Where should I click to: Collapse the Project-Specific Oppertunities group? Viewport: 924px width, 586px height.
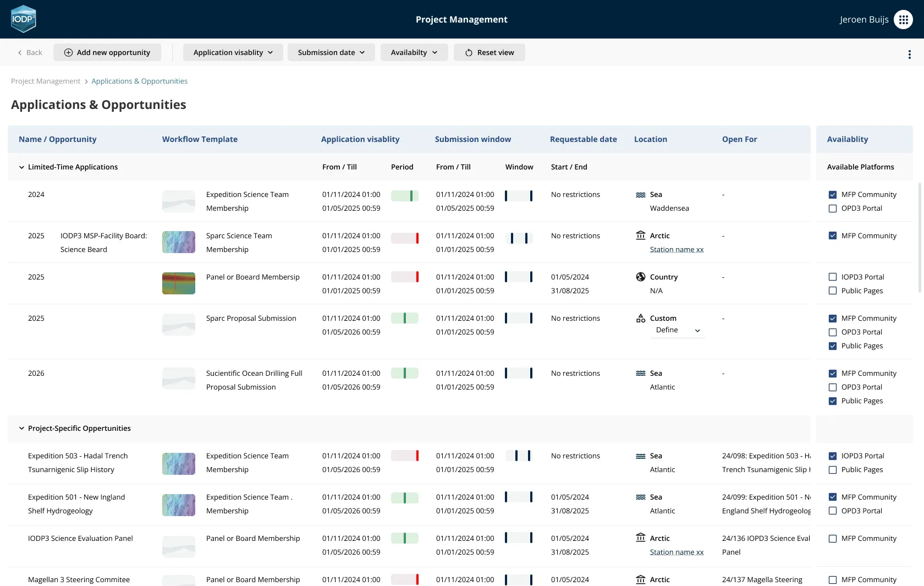pyautogui.click(x=21, y=429)
